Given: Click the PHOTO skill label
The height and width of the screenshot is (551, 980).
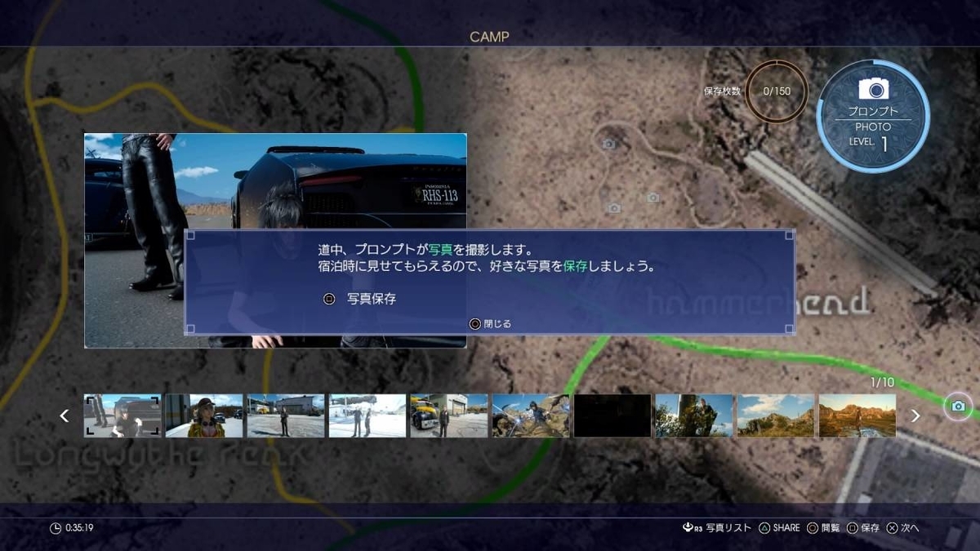Looking at the screenshot, I should point(873,127).
